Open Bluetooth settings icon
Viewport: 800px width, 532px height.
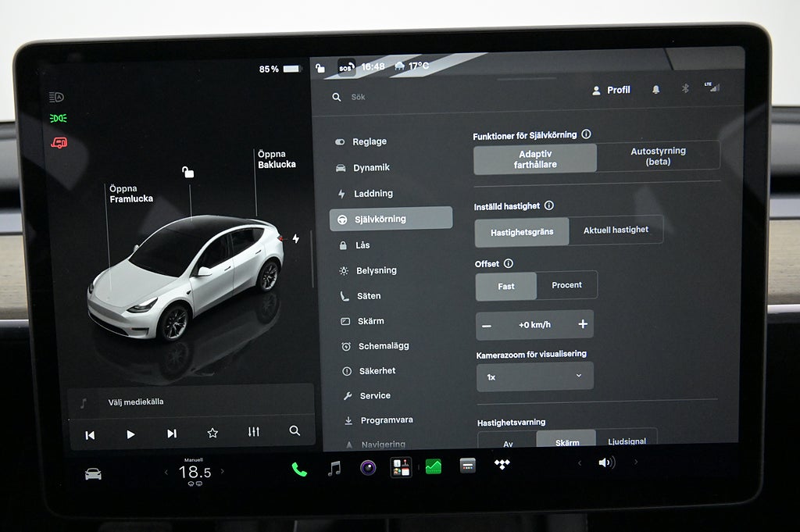click(685, 88)
